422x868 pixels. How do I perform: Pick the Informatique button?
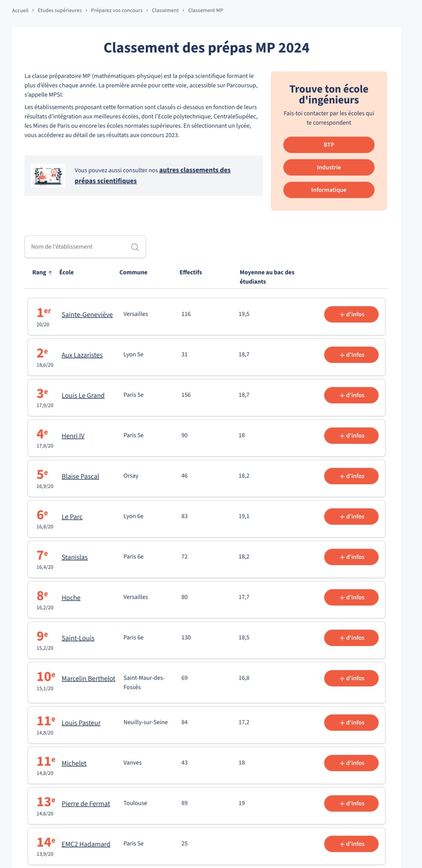coord(329,190)
